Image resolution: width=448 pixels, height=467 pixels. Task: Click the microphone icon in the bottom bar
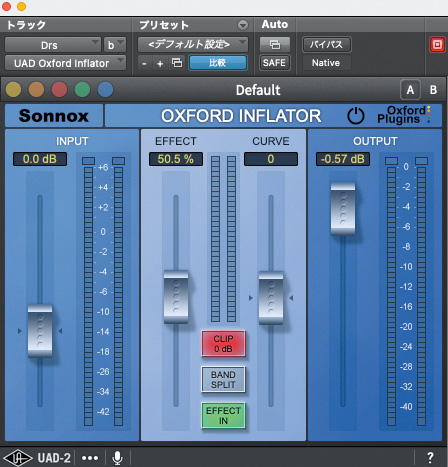pyautogui.click(x=117, y=458)
